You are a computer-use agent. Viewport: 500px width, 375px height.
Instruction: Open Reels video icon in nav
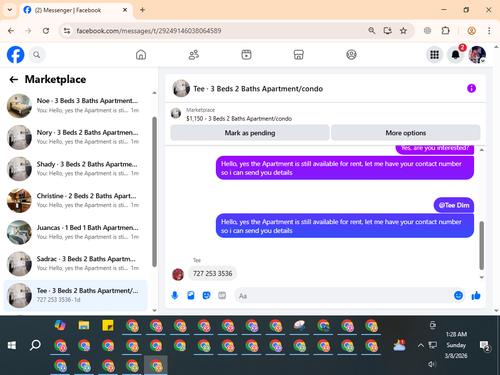point(246,55)
